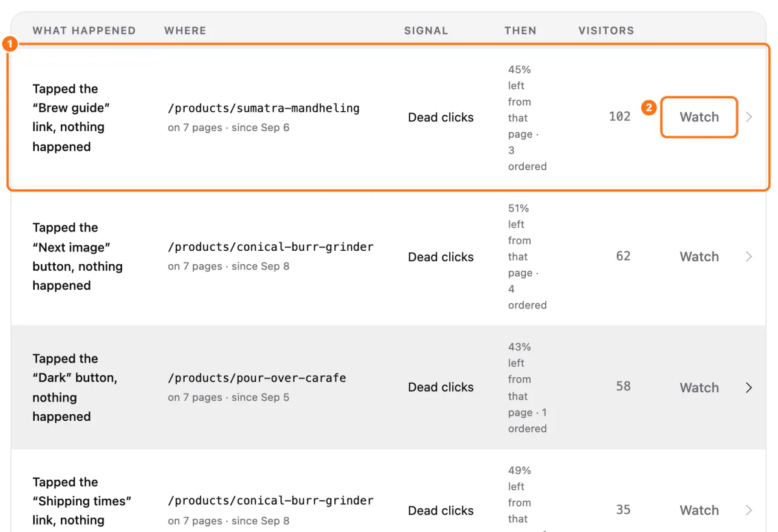The width and height of the screenshot is (778, 532).
Task: Click "Tapped the Shipping times link" description
Action: 82,502
